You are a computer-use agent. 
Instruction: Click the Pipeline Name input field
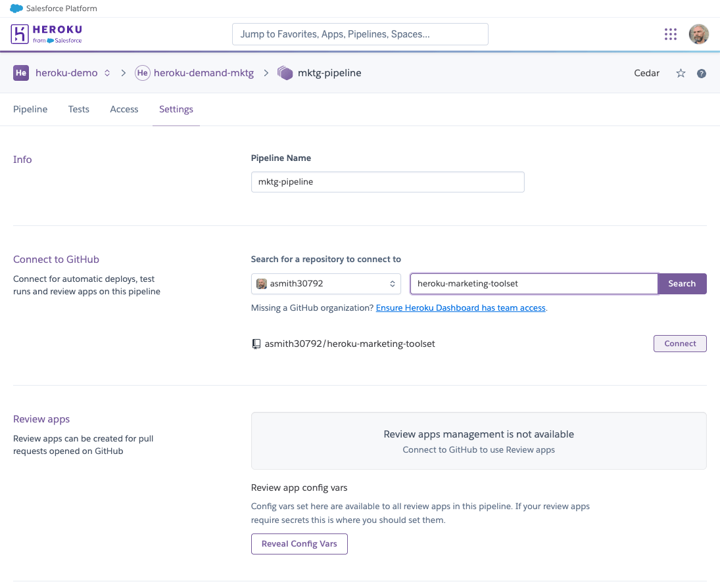tap(387, 182)
